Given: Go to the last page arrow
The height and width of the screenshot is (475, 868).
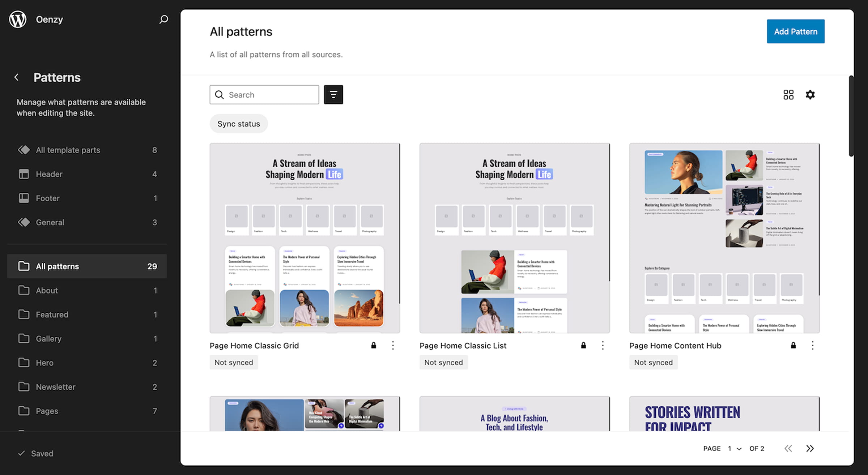Looking at the screenshot, I should pos(810,449).
